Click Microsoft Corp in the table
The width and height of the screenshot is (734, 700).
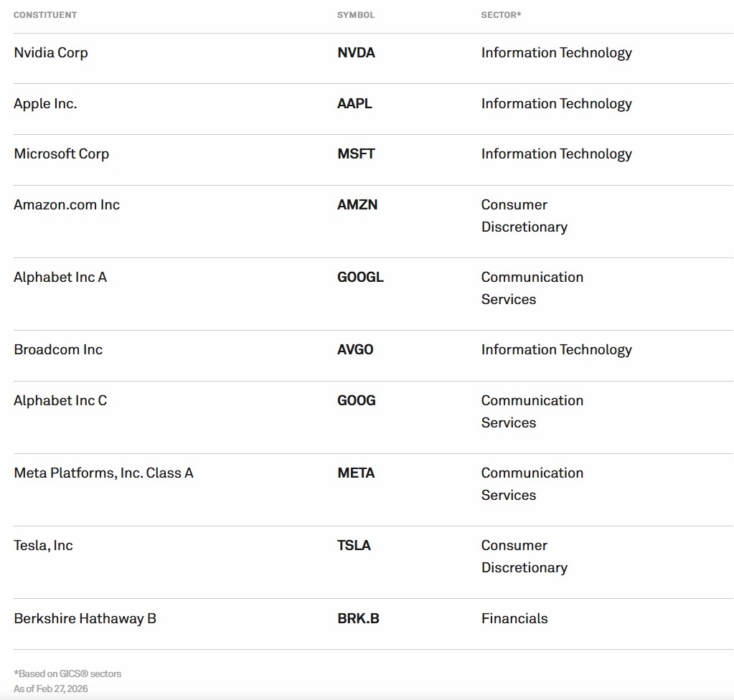coord(61,154)
